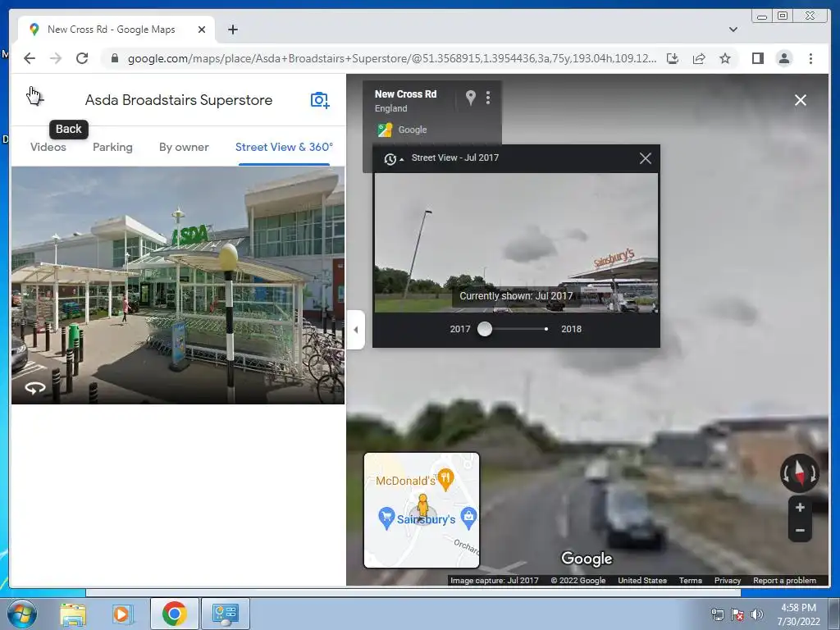Open a new browser tab
This screenshot has width=840, height=630.
232,30
